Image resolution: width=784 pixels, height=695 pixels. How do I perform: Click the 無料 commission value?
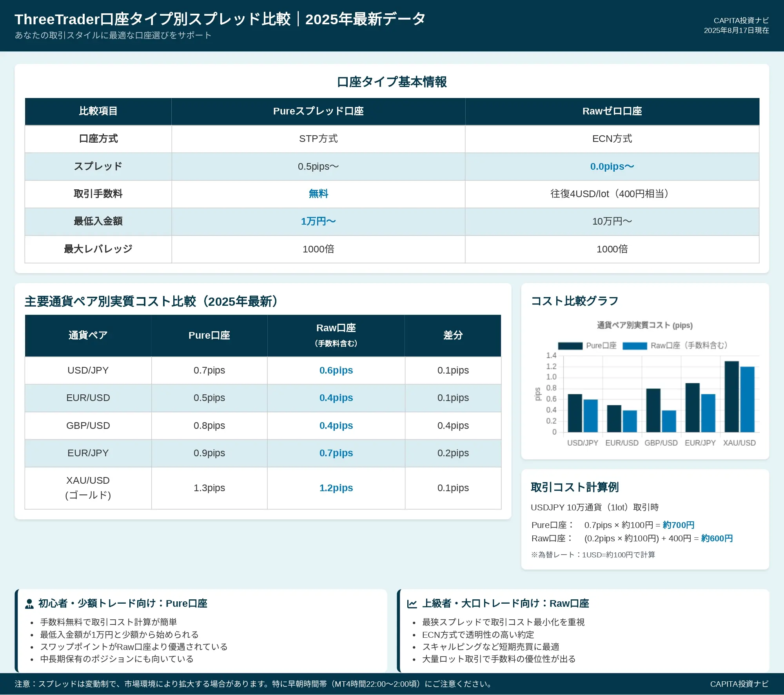[318, 194]
